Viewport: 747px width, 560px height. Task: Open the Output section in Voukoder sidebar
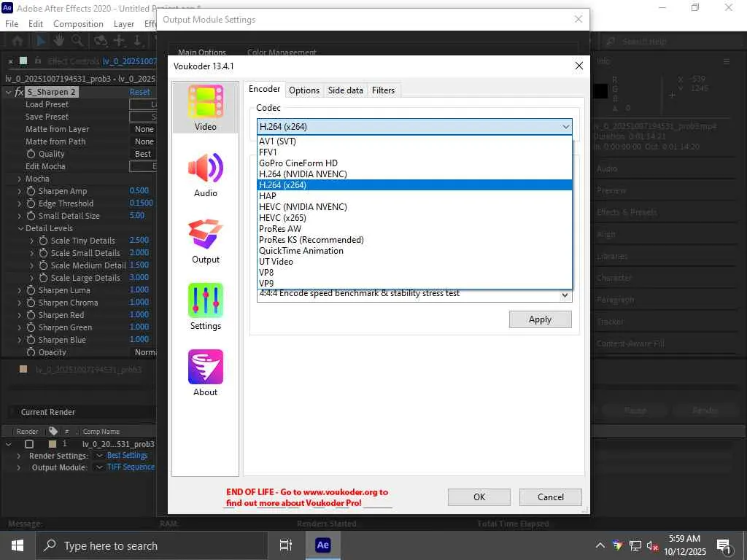point(205,241)
